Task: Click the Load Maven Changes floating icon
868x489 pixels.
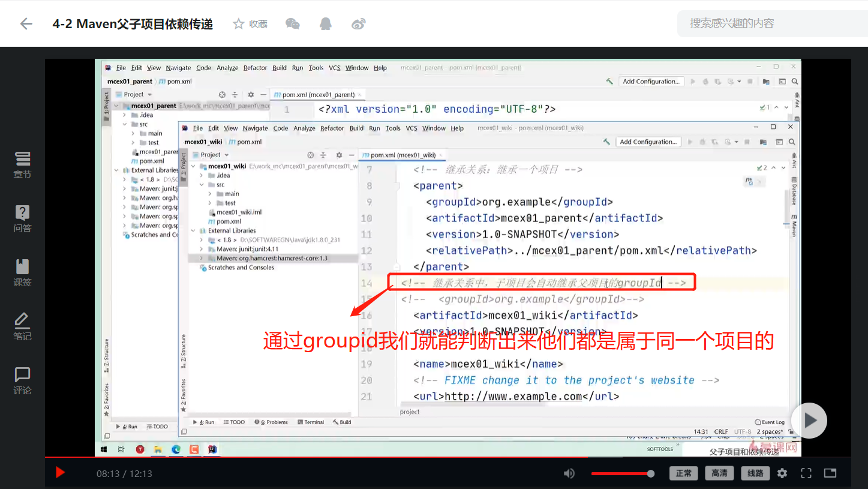Action: [749, 181]
